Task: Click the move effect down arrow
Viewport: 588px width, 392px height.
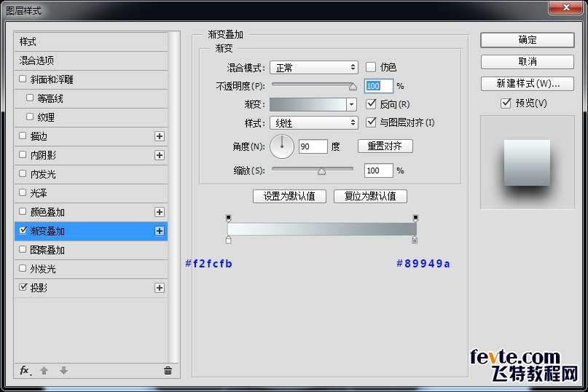Action: [x=63, y=371]
